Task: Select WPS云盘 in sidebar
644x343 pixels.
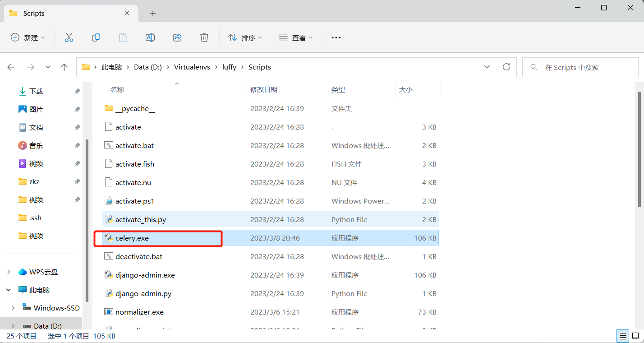Action: click(44, 272)
